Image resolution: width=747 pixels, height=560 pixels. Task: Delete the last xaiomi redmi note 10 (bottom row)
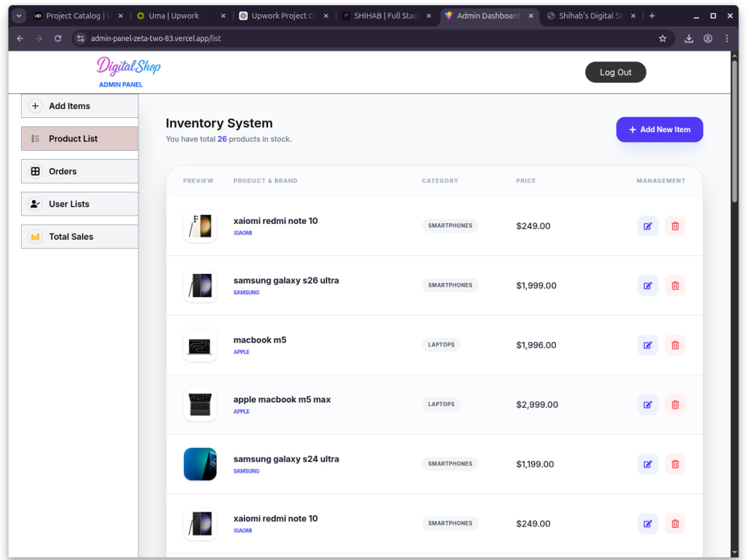pos(675,524)
